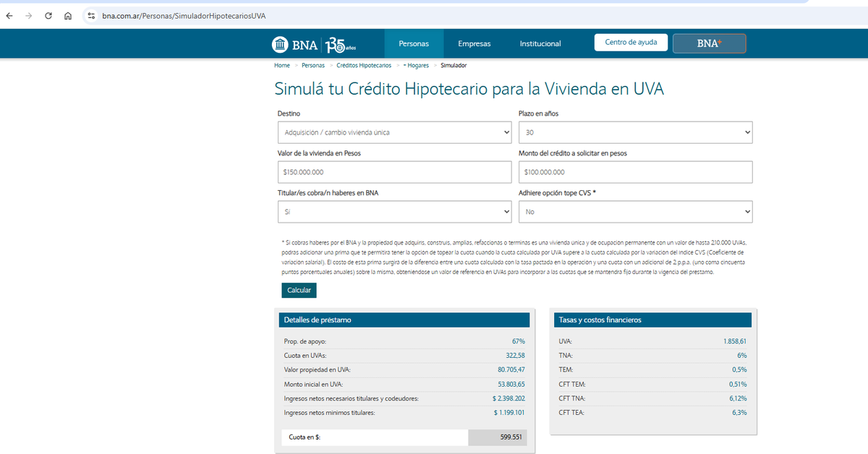Viewport: 868px width, 454px height.
Task: Go back using browser back arrow
Action: (9, 15)
